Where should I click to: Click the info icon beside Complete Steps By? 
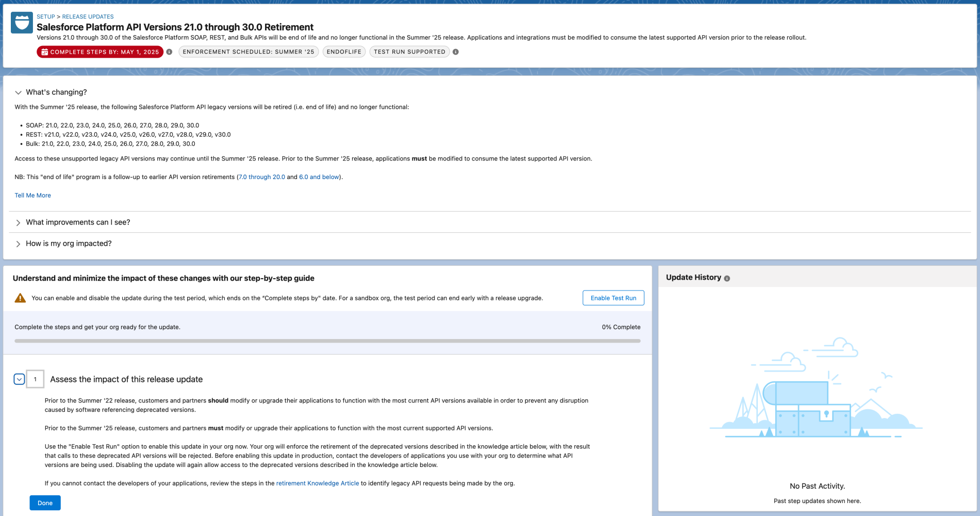tap(170, 52)
